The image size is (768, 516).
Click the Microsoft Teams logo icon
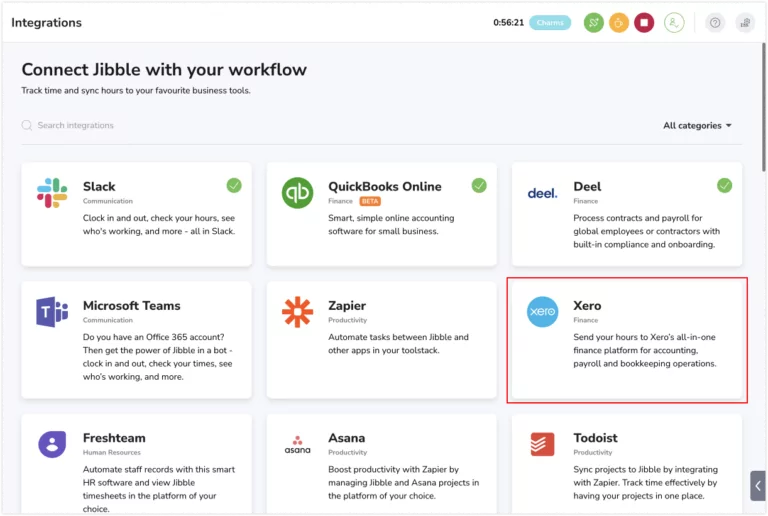click(x=52, y=312)
